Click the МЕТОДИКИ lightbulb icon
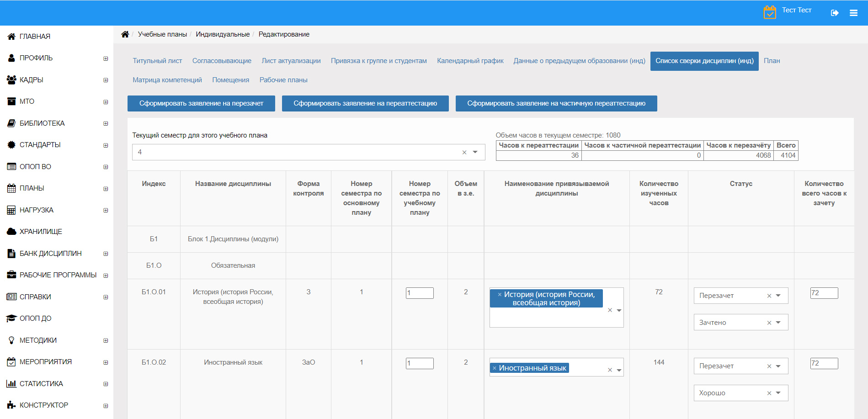 (11, 340)
